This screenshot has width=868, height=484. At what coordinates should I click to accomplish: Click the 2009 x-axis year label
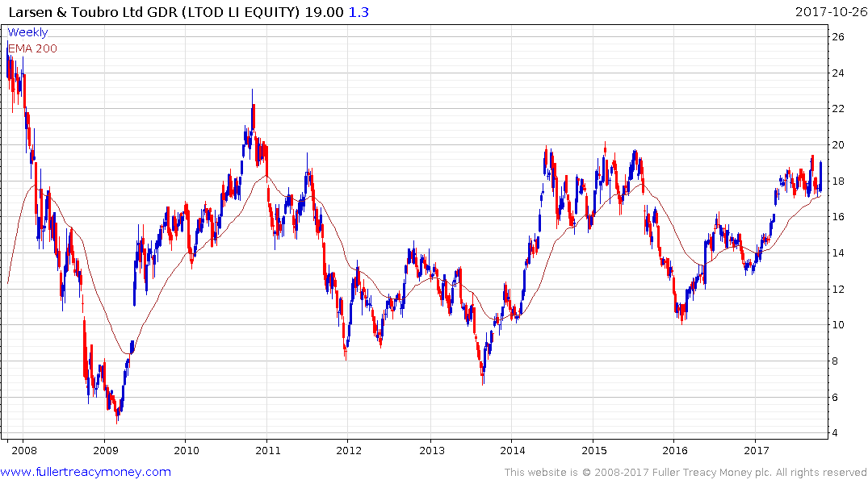[105, 450]
